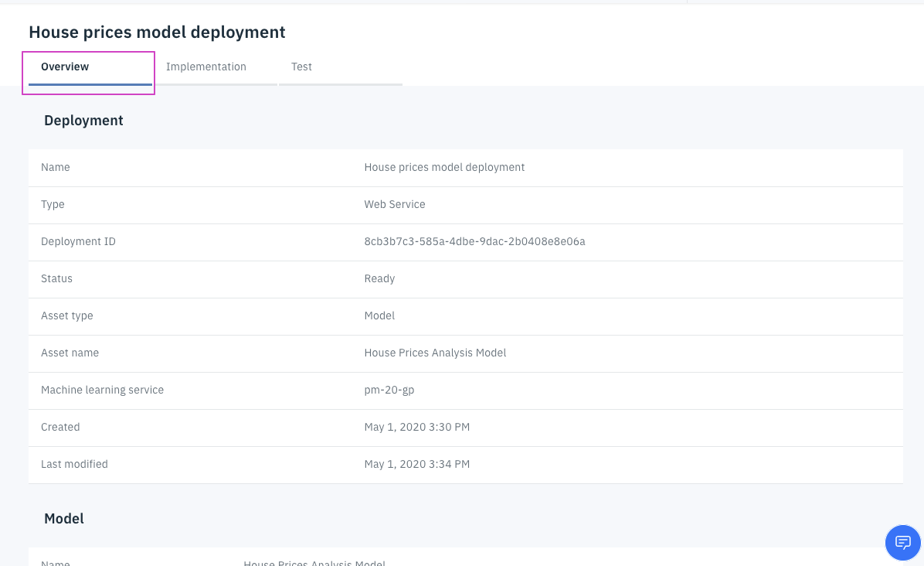The width and height of the screenshot is (924, 566).
Task: Select the Model asset type value
Action: 379,316
